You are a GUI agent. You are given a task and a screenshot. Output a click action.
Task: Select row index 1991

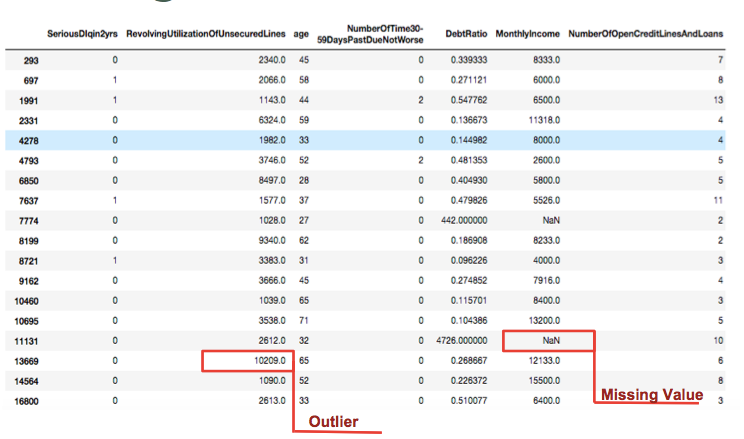28,101
